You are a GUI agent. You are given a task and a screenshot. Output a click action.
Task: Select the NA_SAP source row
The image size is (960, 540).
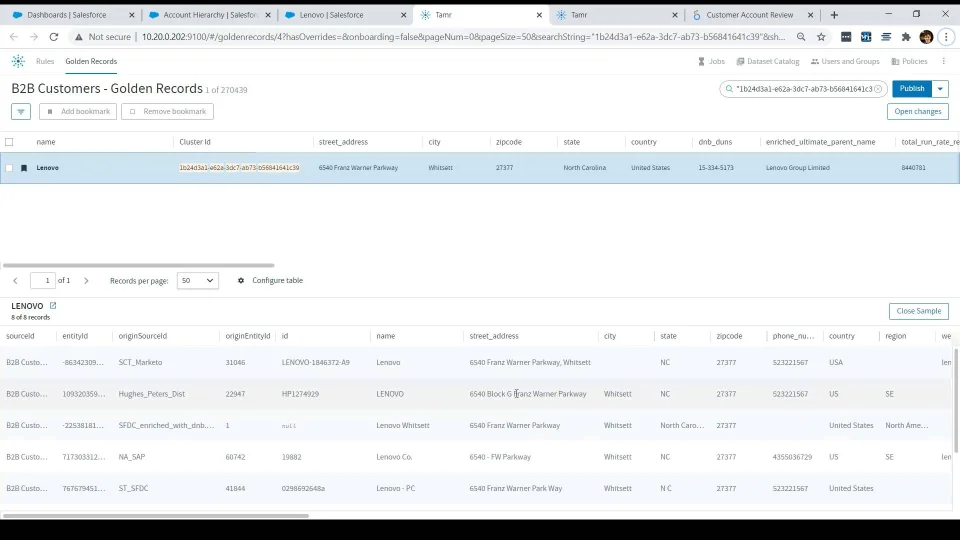click(478, 457)
